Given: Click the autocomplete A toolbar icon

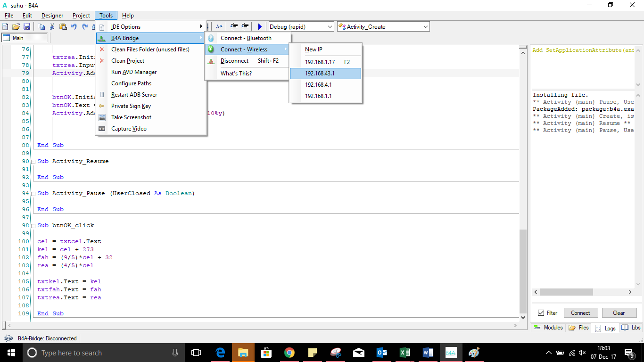Looking at the screenshot, I should pos(219,27).
